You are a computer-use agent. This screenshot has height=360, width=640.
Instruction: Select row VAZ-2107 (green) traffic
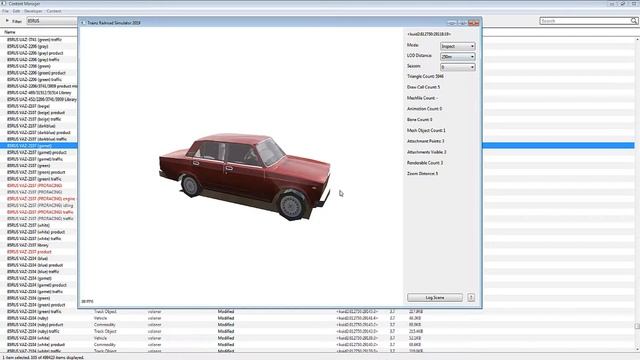(x=34, y=179)
